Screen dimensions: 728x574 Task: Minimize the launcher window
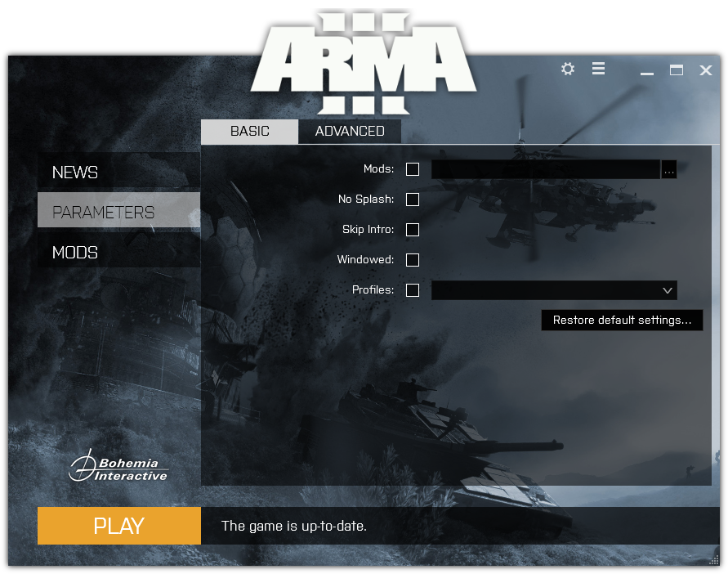(647, 71)
